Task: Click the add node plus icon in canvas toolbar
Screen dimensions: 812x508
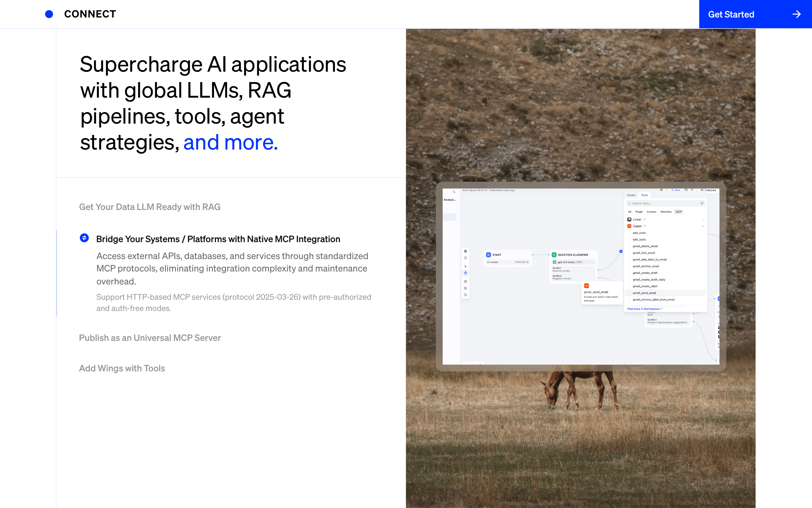Action: tap(465, 251)
